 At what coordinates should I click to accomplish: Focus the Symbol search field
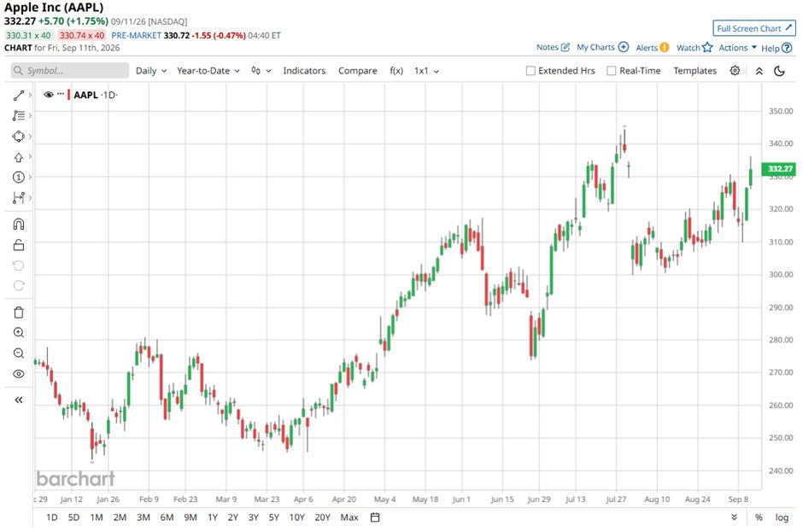pyautogui.click(x=70, y=71)
